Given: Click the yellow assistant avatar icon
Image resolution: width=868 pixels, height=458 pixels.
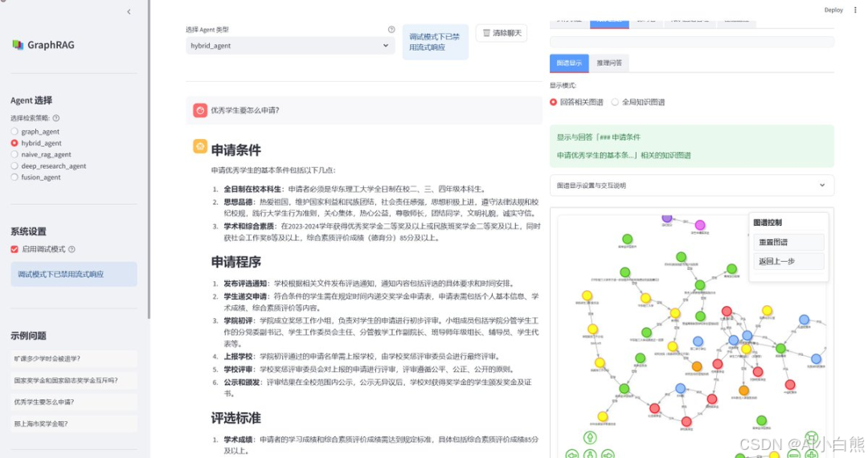Looking at the screenshot, I should [200, 146].
